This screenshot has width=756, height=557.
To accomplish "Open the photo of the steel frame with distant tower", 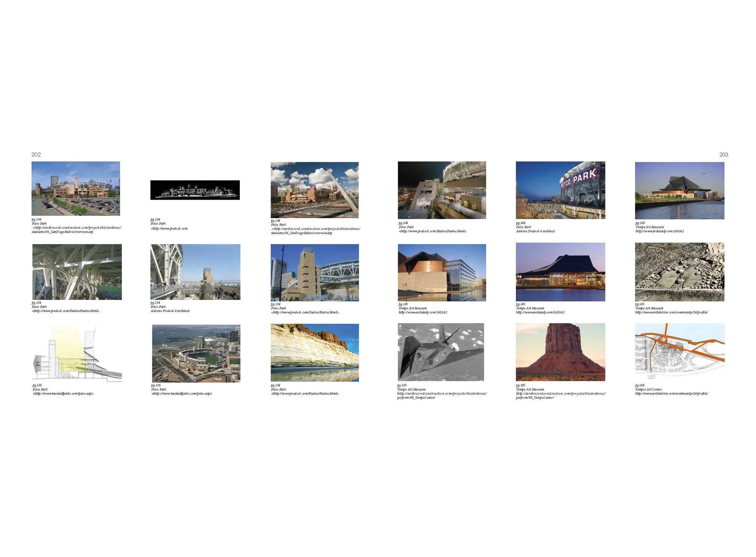I will (195, 272).
